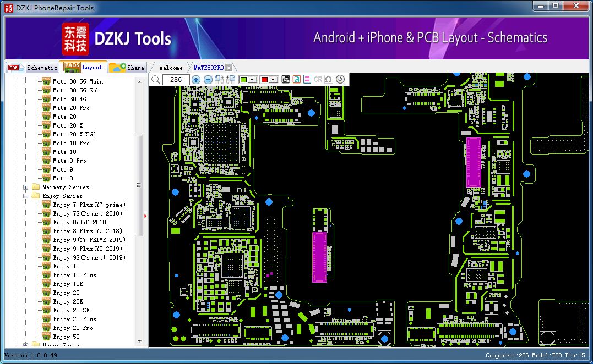Click the vertical magenta connector on right
The image size is (593, 364).
[x=474, y=163]
